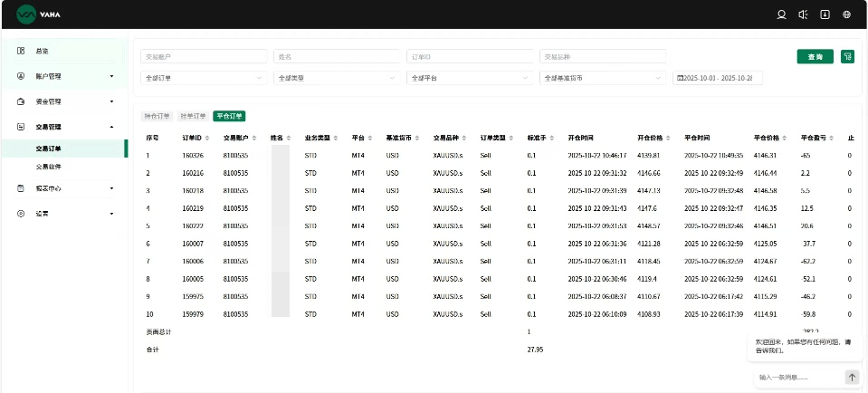Click the green 查询 search button
Viewport: 868px width, 393px height.
click(x=815, y=56)
